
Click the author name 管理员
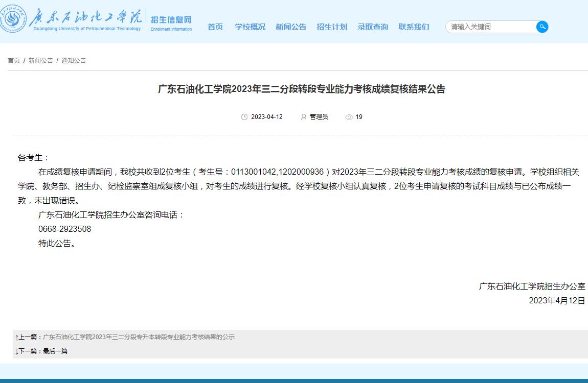tap(319, 117)
